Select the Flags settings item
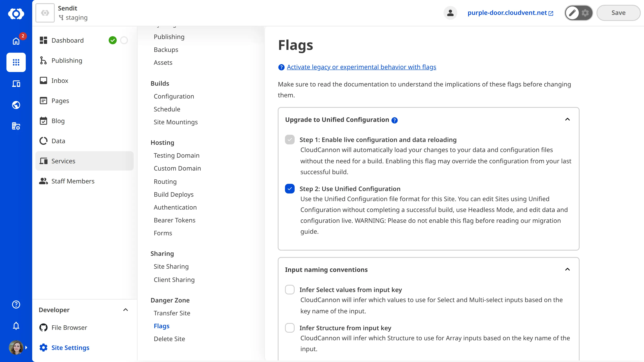 161,326
